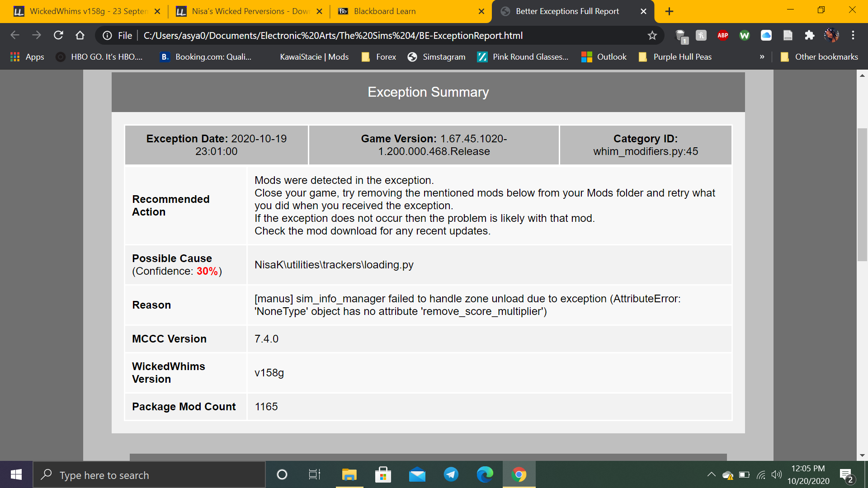Go back with the browser back arrow
Viewport: 868px width, 488px height.
(x=15, y=35)
